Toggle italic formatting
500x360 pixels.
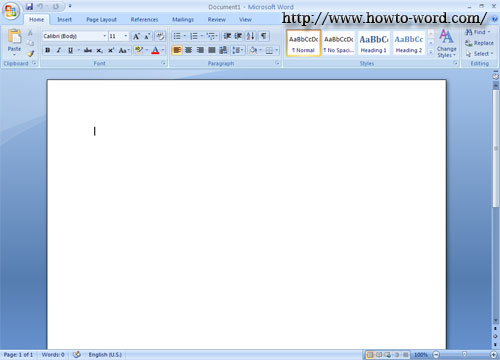coord(59,50)
